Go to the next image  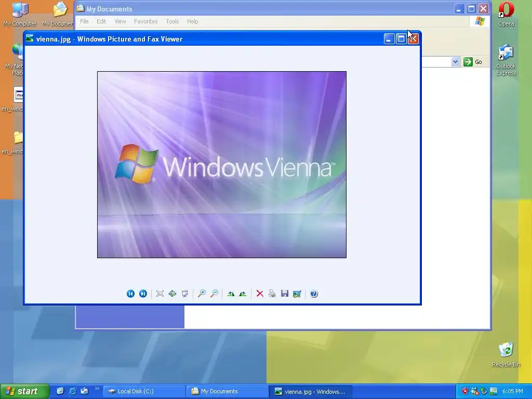coord(143,294)
